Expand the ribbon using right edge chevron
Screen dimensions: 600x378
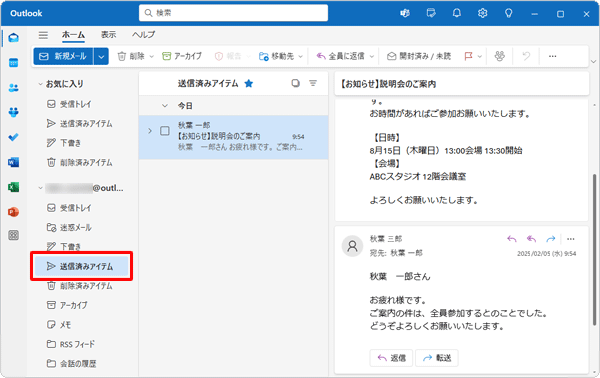[593, 61]
